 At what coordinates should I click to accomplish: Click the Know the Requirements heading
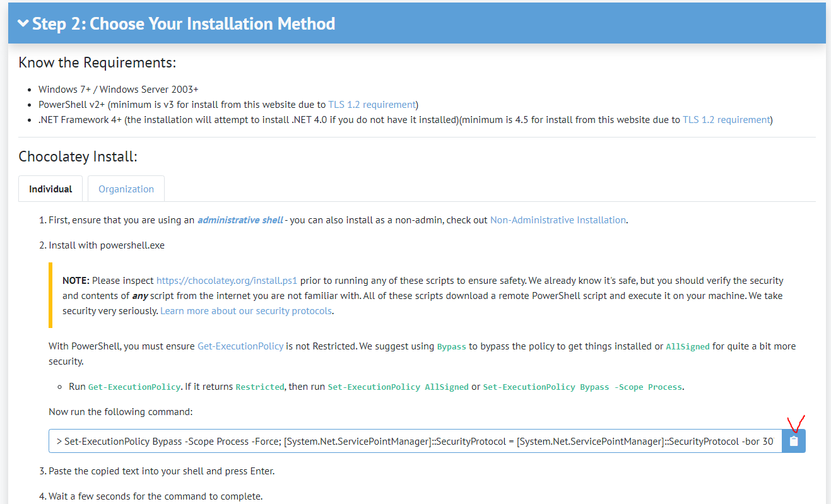point(97,63)
